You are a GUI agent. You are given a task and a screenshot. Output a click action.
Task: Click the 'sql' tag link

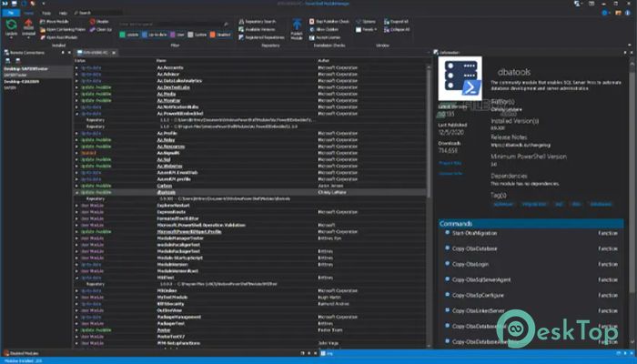(x=559, y=204)
